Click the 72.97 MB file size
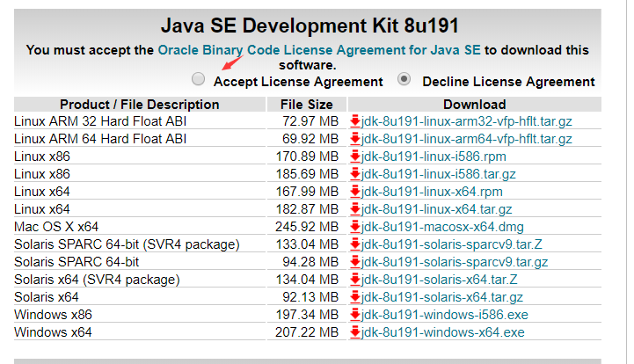 pyautogui.click(x=310, y=121)
